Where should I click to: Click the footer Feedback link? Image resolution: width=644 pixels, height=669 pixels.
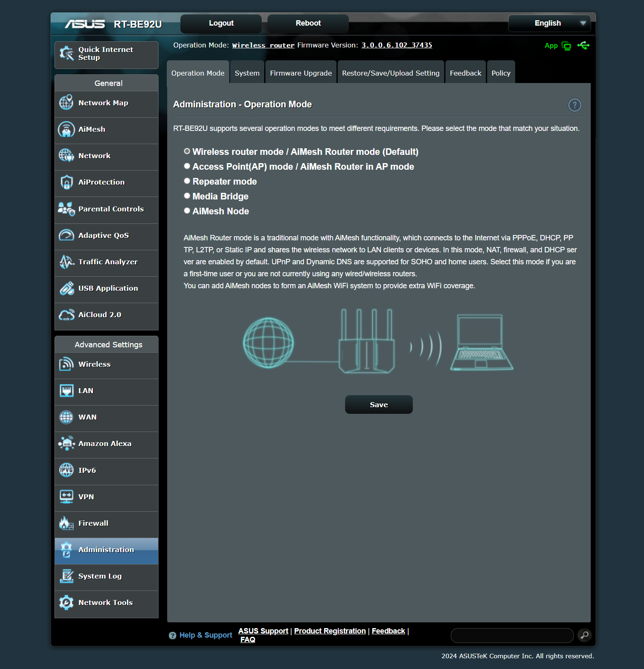[x=388, y=631]
